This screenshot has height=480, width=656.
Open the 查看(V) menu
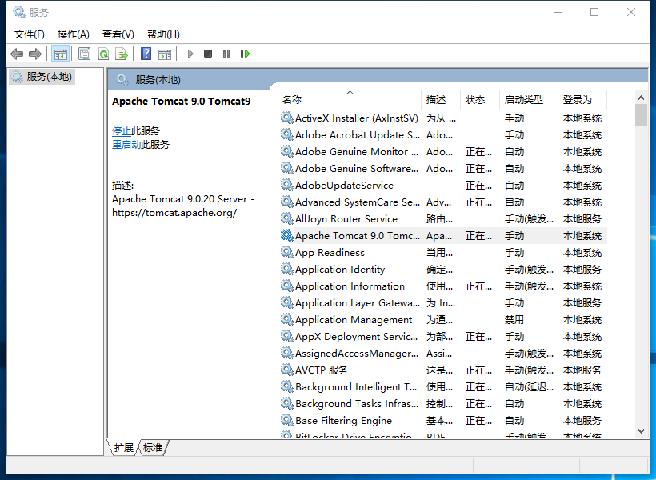(117, 34)
